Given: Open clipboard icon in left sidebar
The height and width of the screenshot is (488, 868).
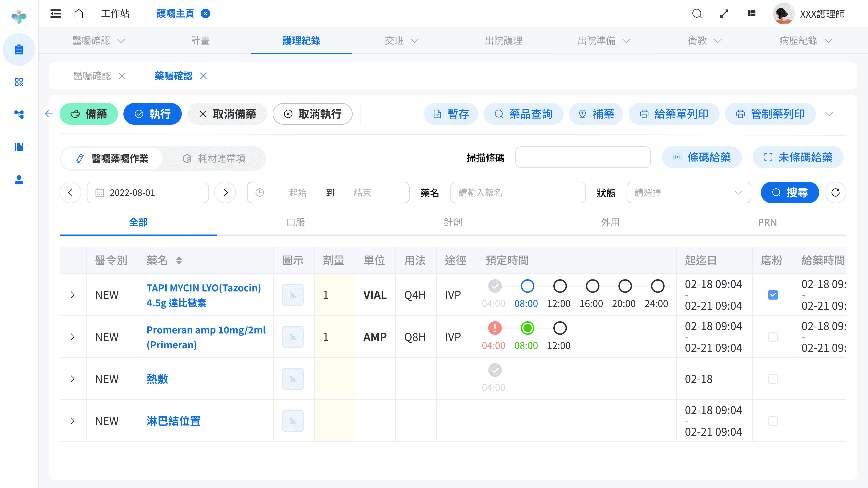Looking at the screenshot, I should [x=19, y=49].
